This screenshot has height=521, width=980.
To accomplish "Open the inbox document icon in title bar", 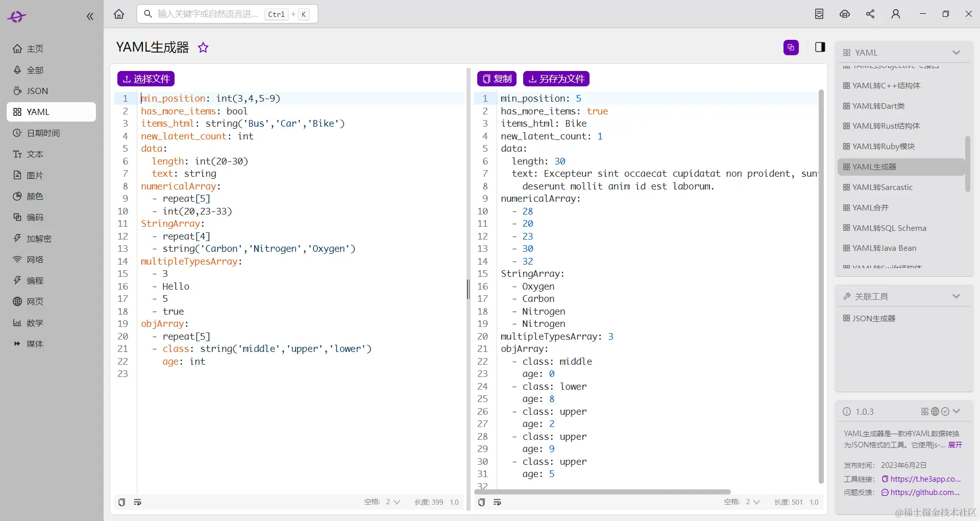I will 819,14.
